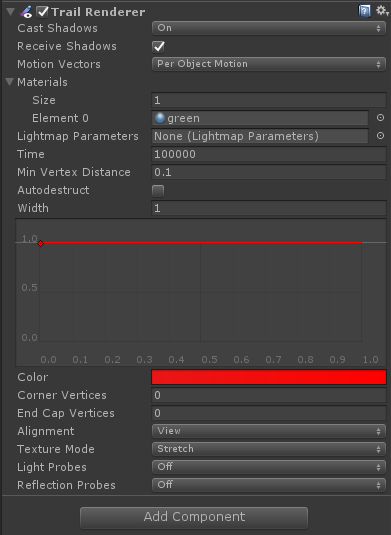Click the Lightmap Parameters label

[x=78, y=136]
